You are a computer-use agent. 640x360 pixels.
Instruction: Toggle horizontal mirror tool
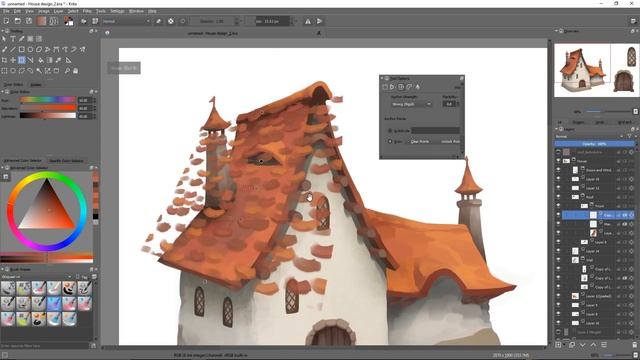coord(308,21)
